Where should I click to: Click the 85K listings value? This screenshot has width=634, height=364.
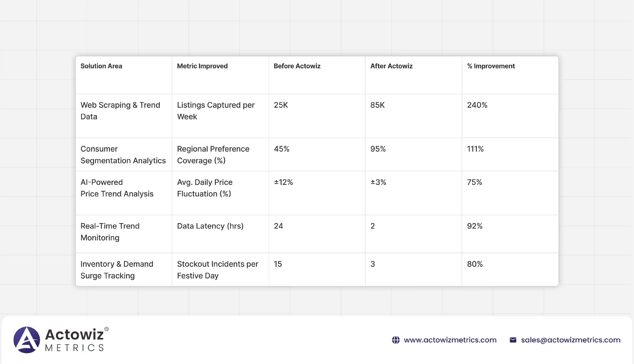coord(377,105)
